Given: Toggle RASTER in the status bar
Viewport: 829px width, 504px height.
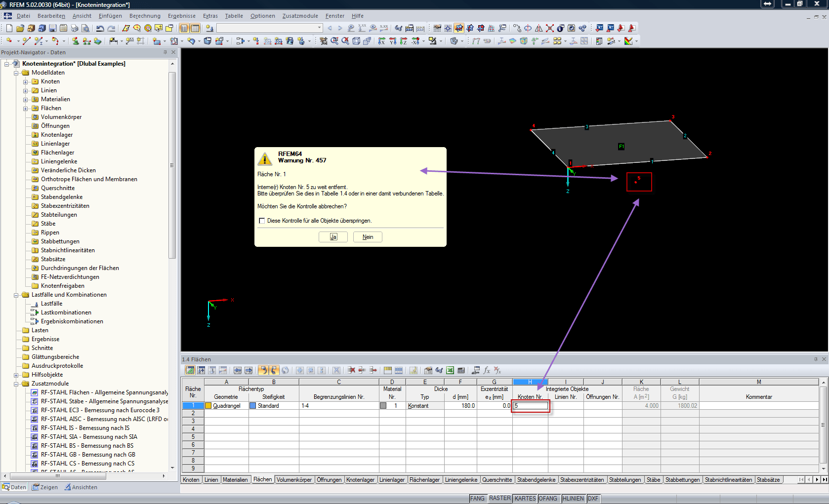Looking at the screenshot, I should click(x=500, y=499).
